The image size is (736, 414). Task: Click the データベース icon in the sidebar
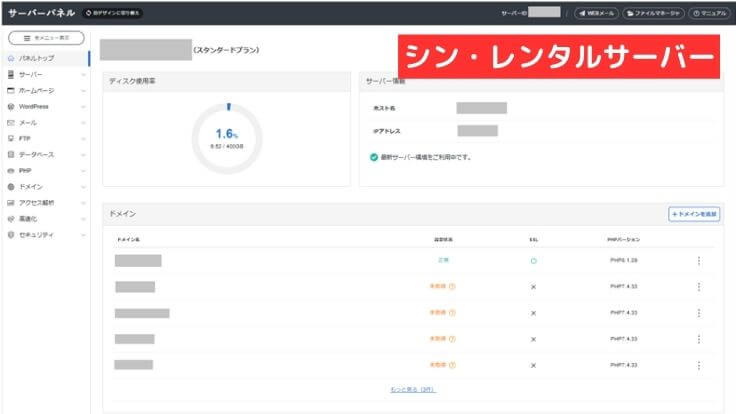tap(11, 154)
